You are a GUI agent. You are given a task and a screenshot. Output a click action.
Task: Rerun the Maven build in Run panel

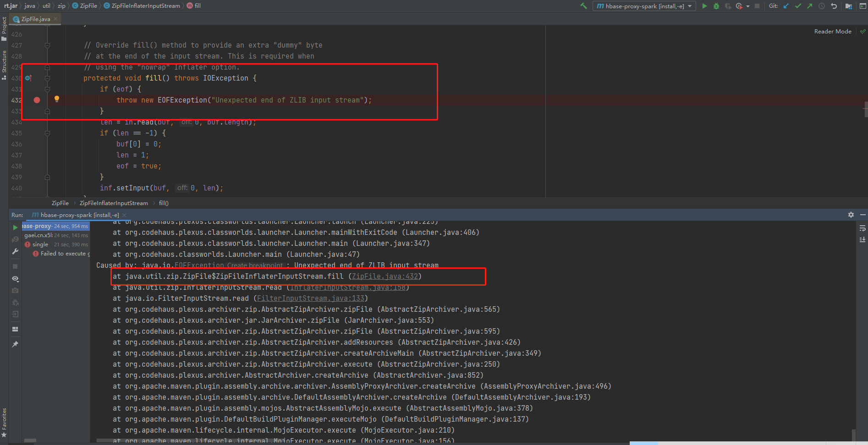(x=15, y=227)
